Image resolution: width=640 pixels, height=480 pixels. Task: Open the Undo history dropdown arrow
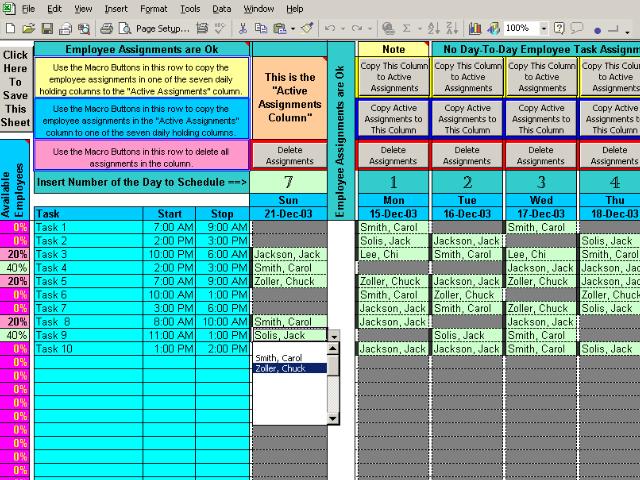343,29
